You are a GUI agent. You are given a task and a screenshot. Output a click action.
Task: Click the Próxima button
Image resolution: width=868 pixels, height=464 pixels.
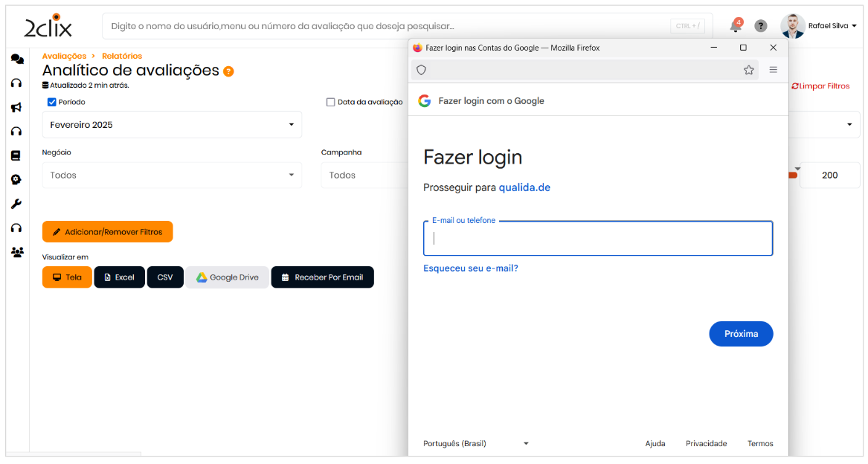pyautogui.click(x=741, y=334)
